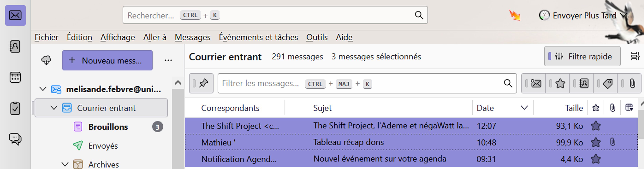Collapse the melisande.febvre account tree

click(43, 89)
